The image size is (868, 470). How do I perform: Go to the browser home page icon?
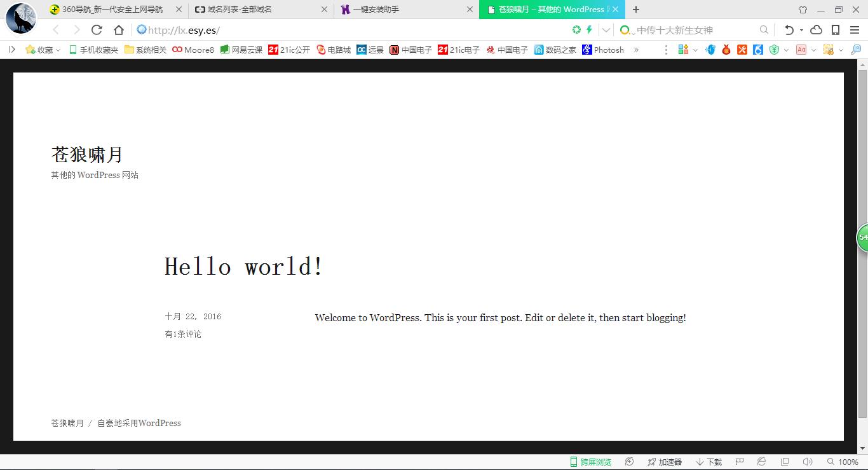coord(119,30)
